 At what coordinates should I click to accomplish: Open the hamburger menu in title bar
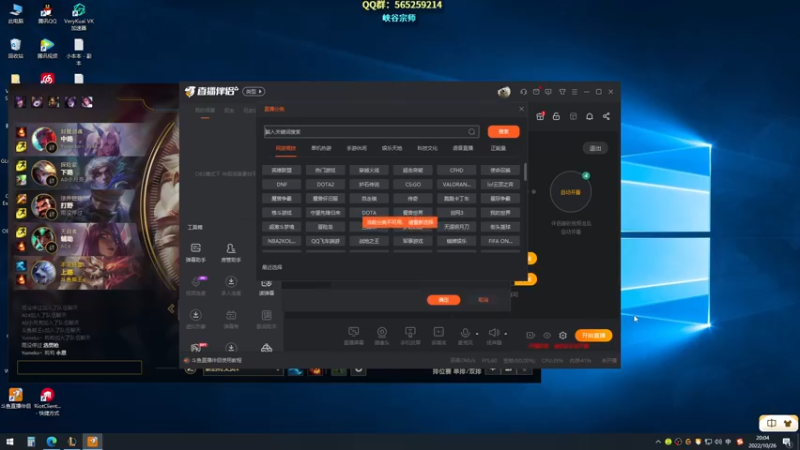click(x=574, y=92)
